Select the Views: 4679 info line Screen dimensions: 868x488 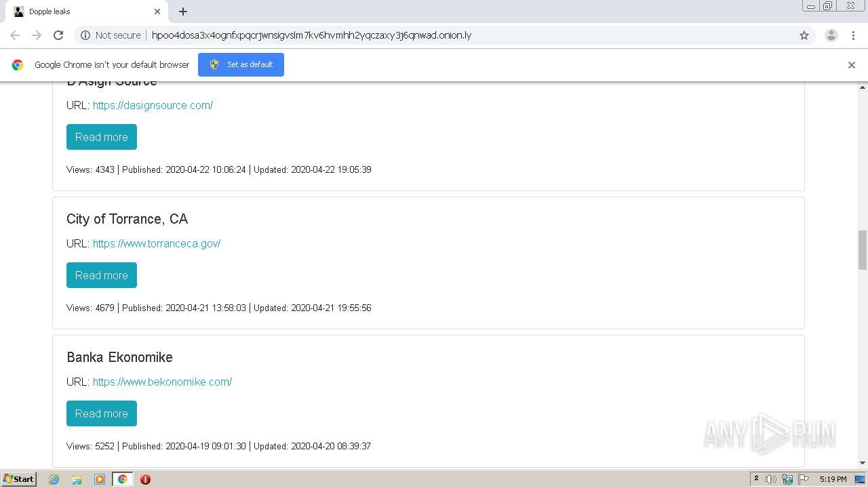click(218, 308)
